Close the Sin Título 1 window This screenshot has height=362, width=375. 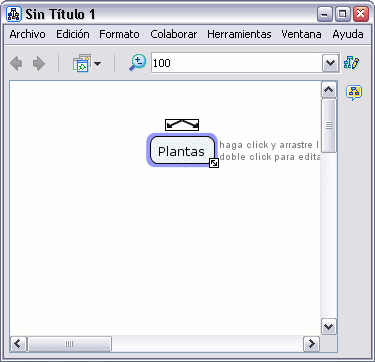click(x=361, y=14)
